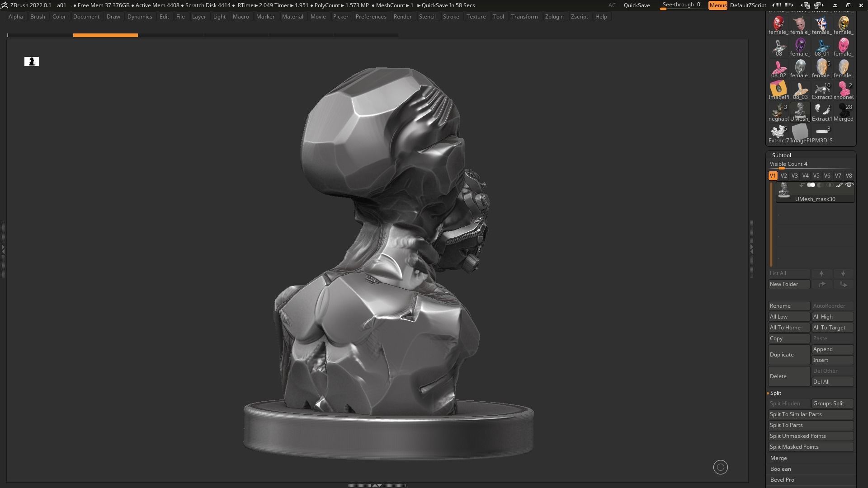Click the start arrow icon on UMesh_mask30 row
The width and height of the screenshot is (868, 488).
pyautogui.click(x=802, y=185)
